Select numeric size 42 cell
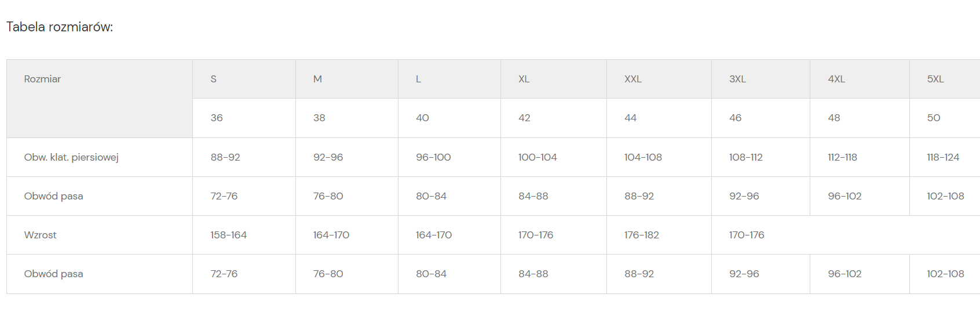Image resolution: width=980 pixels, height=312 pixels. click(x=524, y=118)
